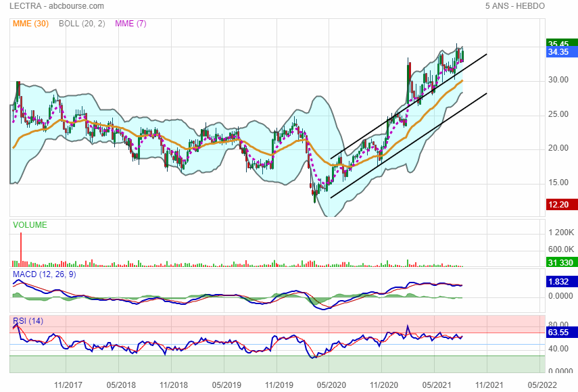Click the 11/2020 date axis label
This screenshot has height=392, width=578.
tap(384, 385)
